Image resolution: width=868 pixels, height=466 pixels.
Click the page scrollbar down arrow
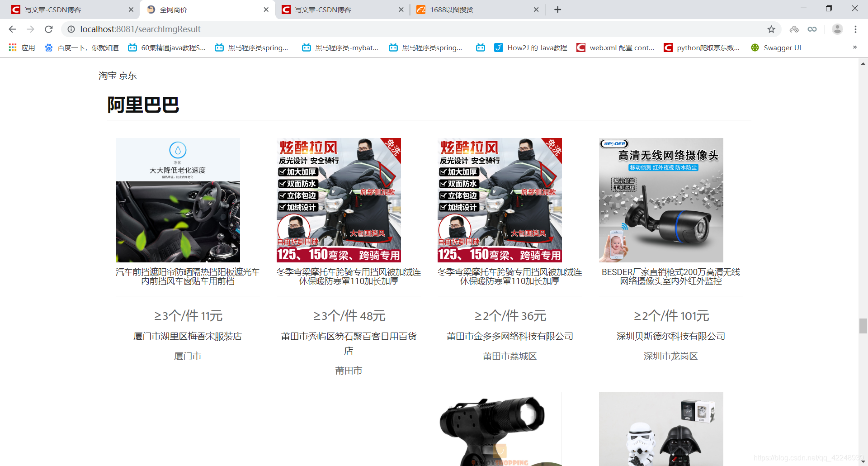point(863,461)
